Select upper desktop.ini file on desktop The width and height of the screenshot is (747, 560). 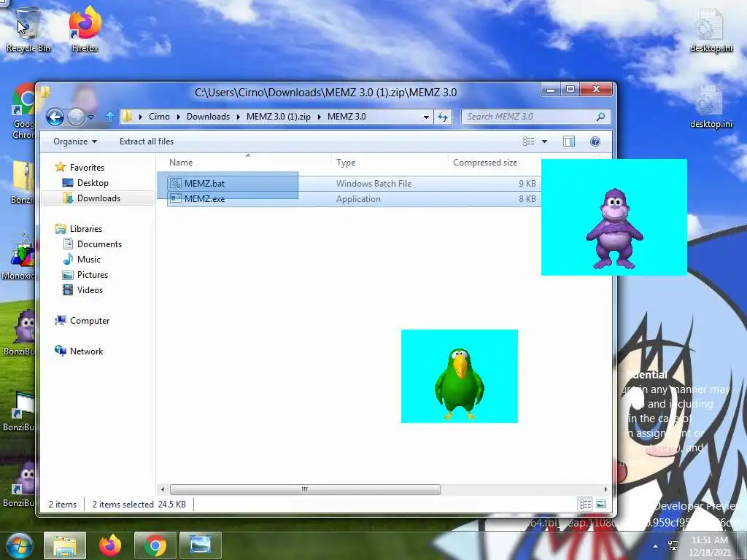click(711, 31)
